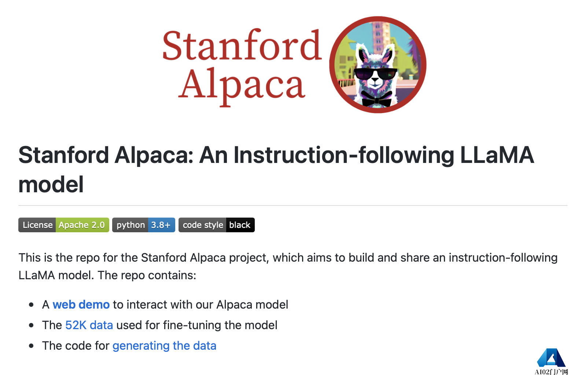This screenshot has width=588, height=375.
Task: Click the red "Stanford" logo word
Action: 242,45
